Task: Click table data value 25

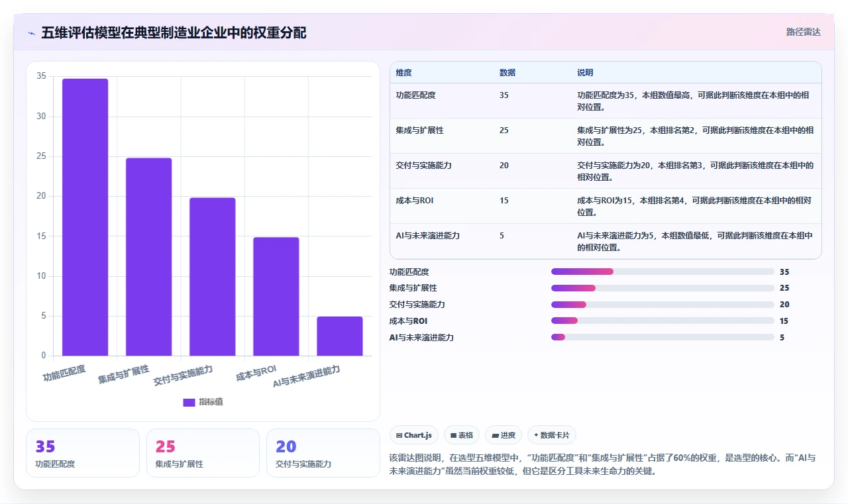Action: (504, 130)
